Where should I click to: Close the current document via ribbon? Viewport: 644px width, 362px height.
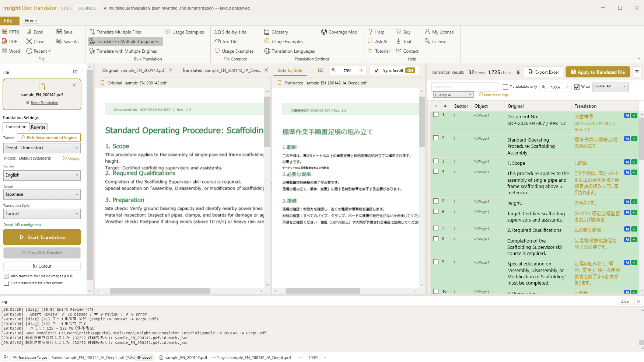[35, 41]
